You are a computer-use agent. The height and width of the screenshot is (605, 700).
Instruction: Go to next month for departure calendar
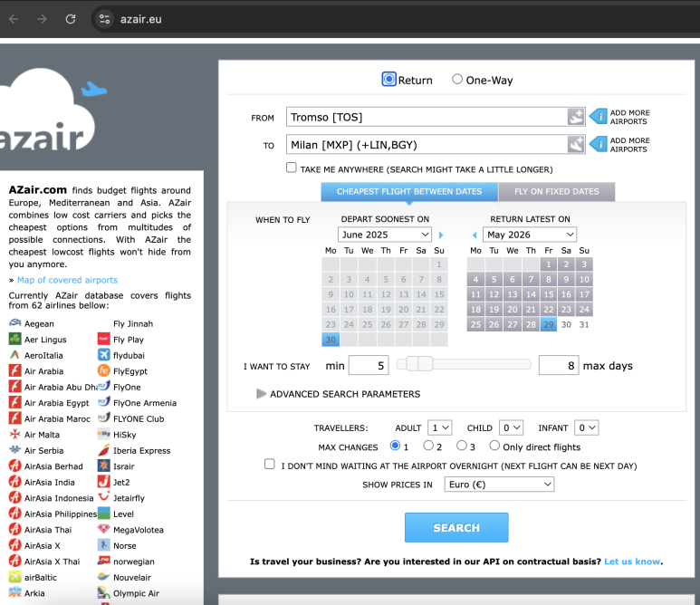(441, 235)
